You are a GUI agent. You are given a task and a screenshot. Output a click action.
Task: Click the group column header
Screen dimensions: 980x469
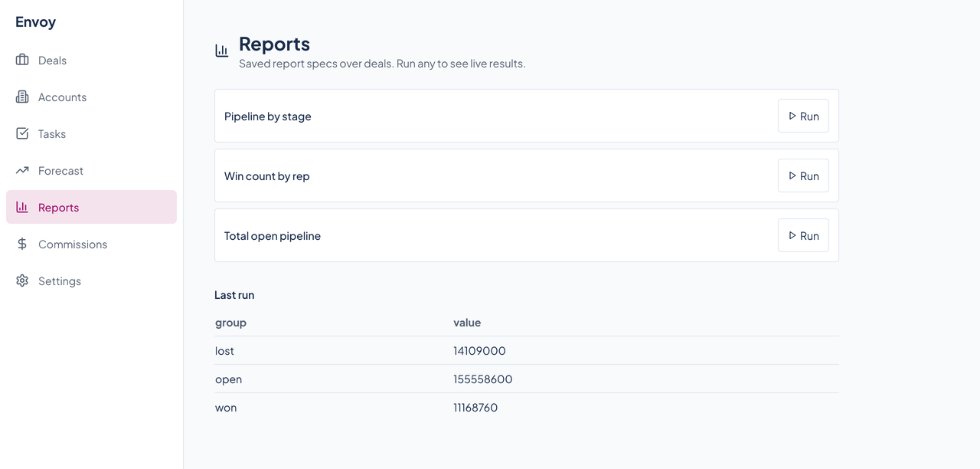[x=230, y=323]
